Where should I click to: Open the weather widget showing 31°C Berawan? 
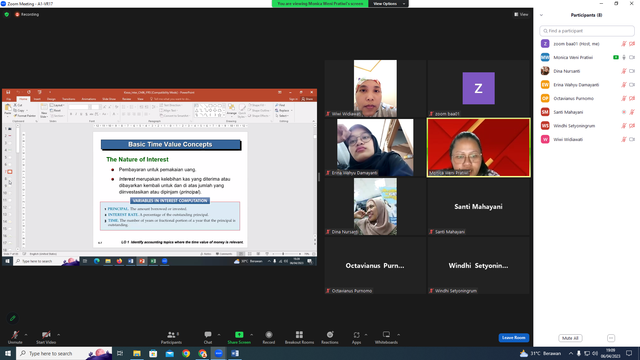[x=540, y=353]
